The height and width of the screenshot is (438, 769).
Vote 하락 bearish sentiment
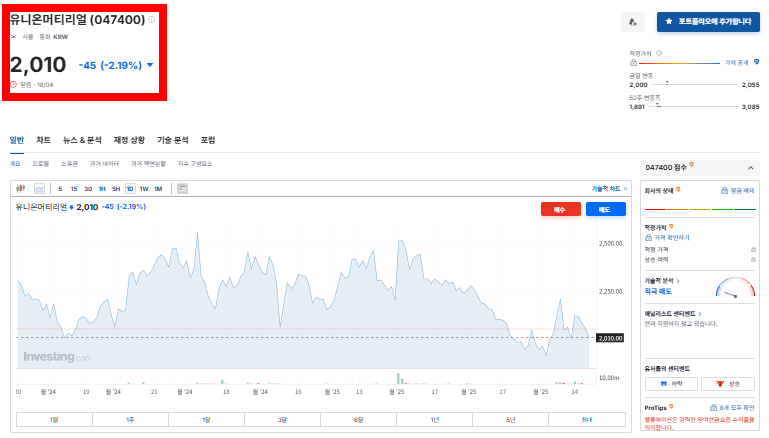point(671,384)
